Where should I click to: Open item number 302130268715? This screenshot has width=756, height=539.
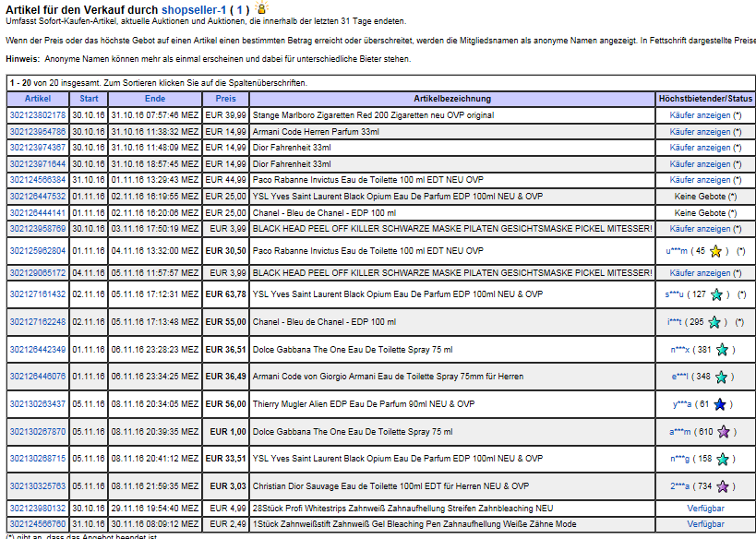point(38,459)
